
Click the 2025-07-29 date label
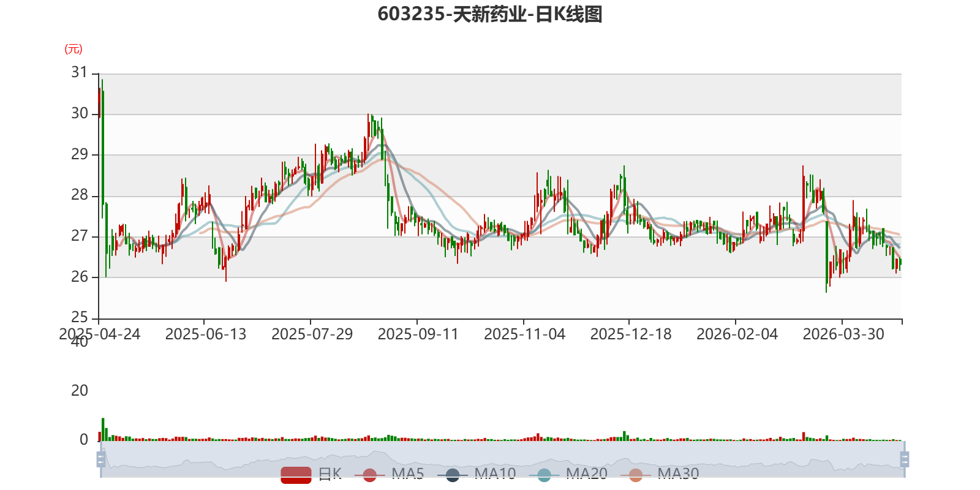point(312,334)
